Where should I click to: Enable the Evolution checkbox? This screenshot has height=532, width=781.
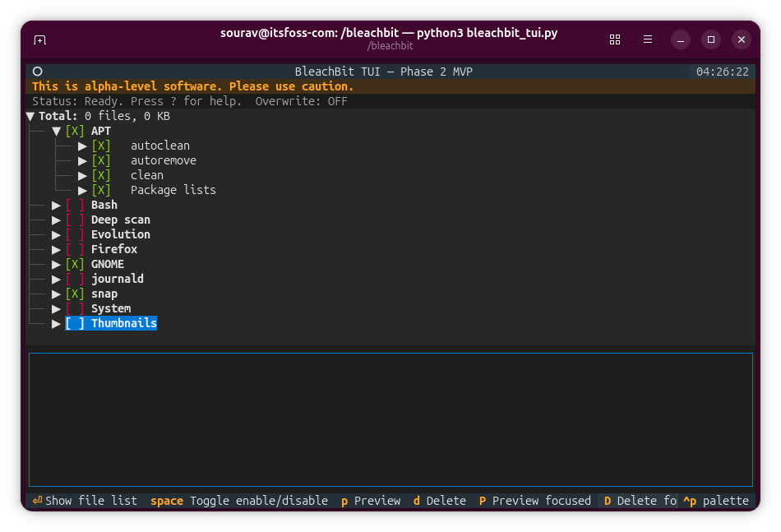[x=75, y=234]
